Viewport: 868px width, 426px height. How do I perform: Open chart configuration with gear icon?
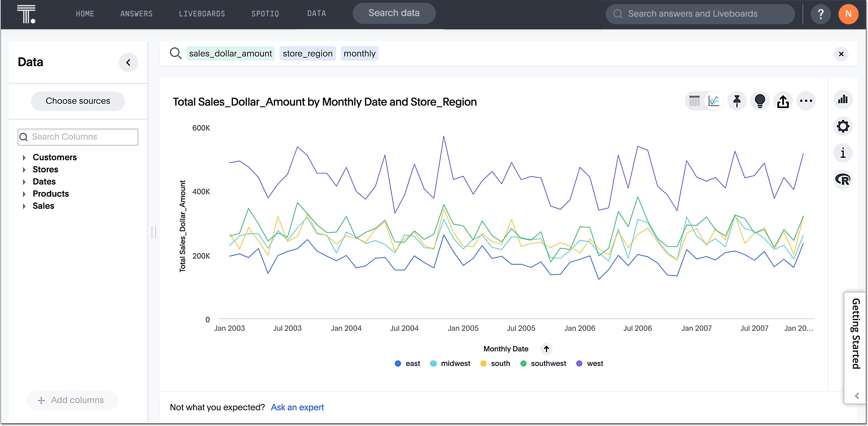click(843, 127)
